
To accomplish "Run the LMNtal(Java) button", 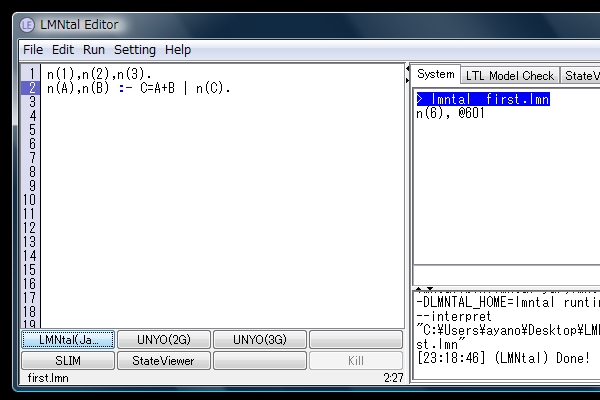I will tap(68, 340).
